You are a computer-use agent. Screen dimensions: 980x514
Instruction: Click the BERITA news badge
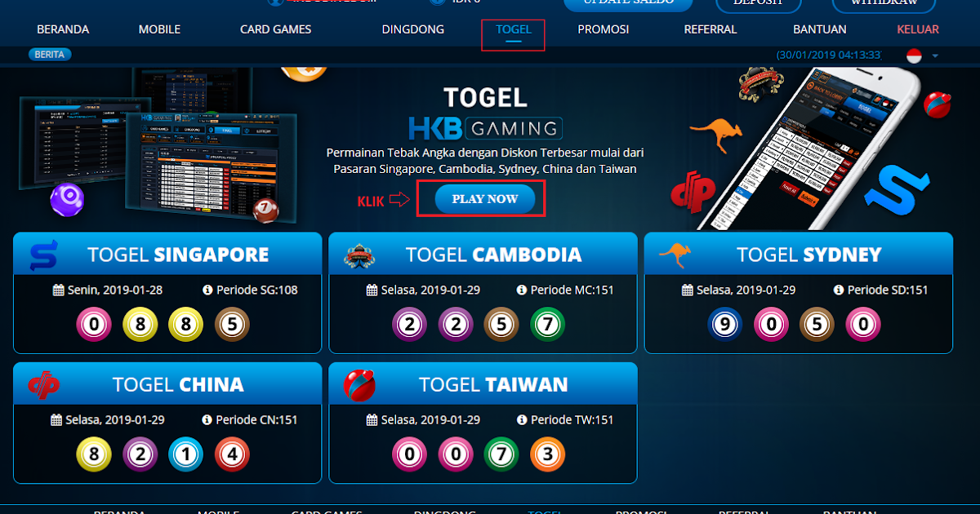pyautogui.click(x=51, y=55)
